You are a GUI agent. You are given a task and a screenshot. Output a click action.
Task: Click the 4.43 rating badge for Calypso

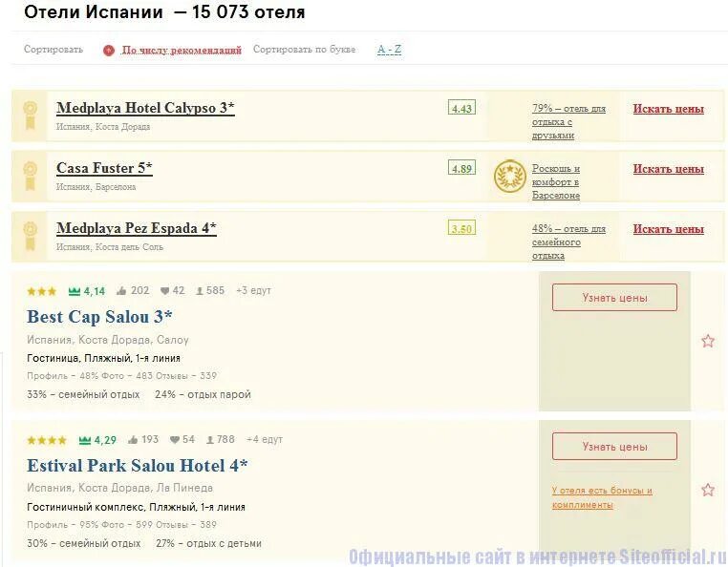tap(461, 108)
